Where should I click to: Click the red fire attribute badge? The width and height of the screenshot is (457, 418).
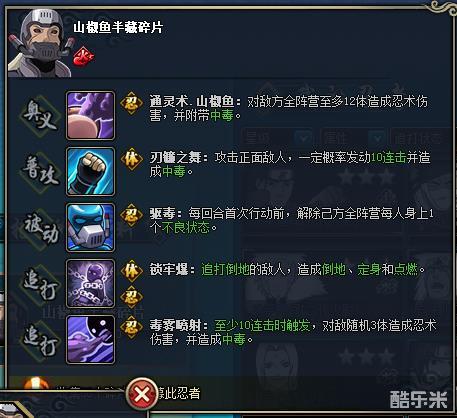point(83,57)
